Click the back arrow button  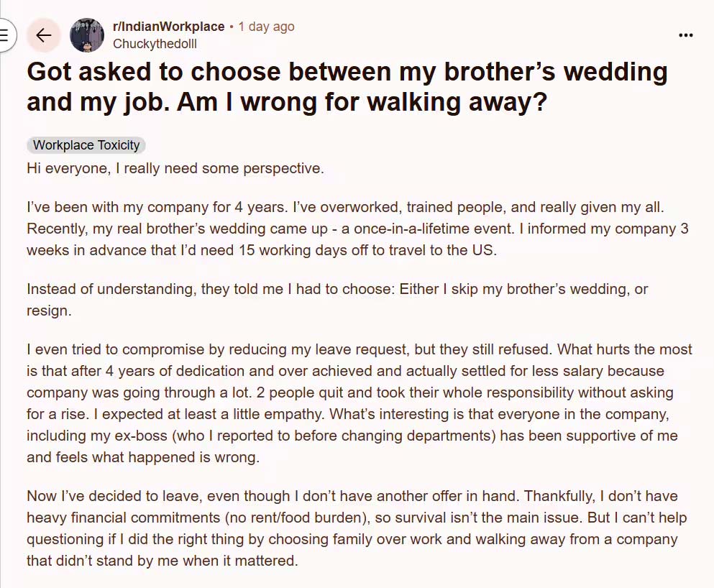click(x=43, y=35)
